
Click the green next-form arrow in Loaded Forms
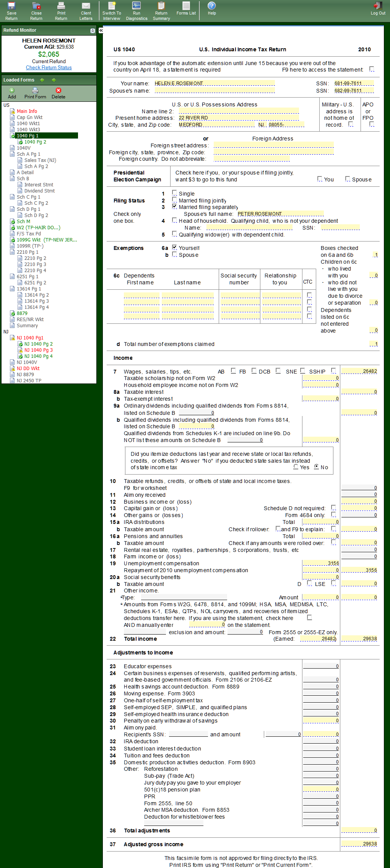54,80
